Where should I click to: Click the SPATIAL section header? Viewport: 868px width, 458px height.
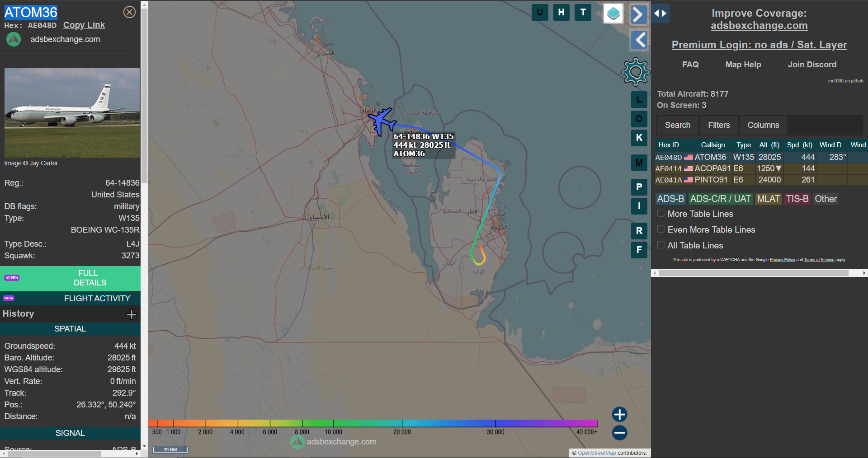click(x=70, y=329)
